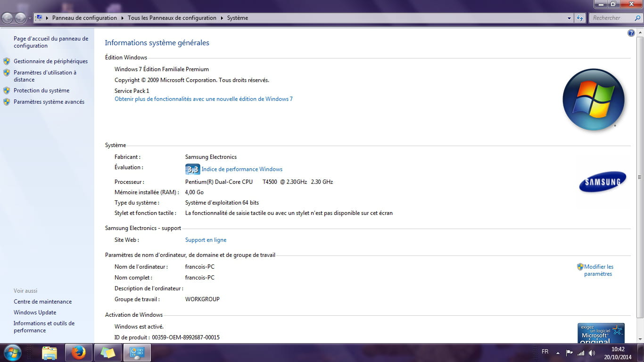The image size is (644, 362).
Task: Switch to Firefox on the taskbar
Action: pyautogui.click(x=79, y=353)
